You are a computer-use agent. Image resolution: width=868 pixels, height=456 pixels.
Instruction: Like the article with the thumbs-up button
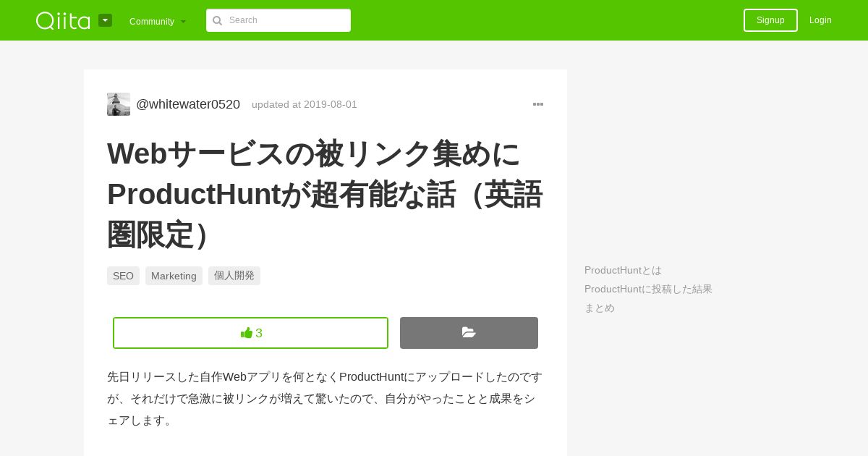tap(250, 333)
